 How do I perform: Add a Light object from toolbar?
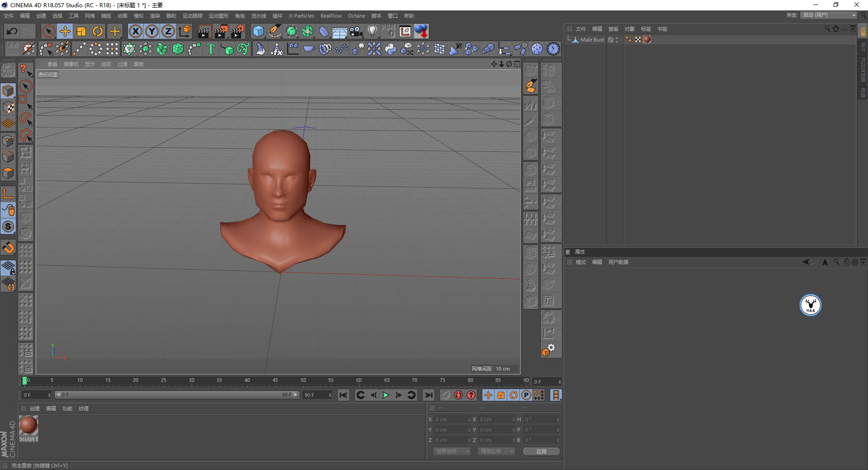click(372, 31)
